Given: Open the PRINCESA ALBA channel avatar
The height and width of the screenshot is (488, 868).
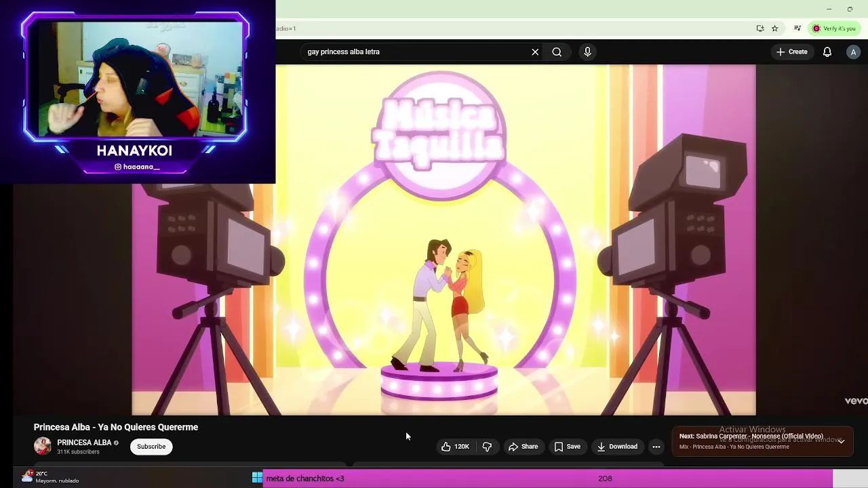Looking at the screenshot, I should 43,446.
